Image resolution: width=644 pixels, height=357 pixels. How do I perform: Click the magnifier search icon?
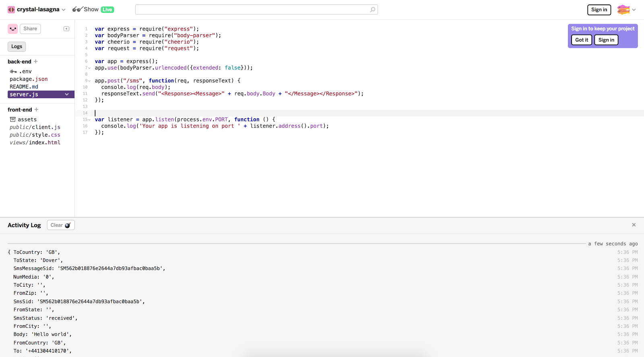[373, 10]
